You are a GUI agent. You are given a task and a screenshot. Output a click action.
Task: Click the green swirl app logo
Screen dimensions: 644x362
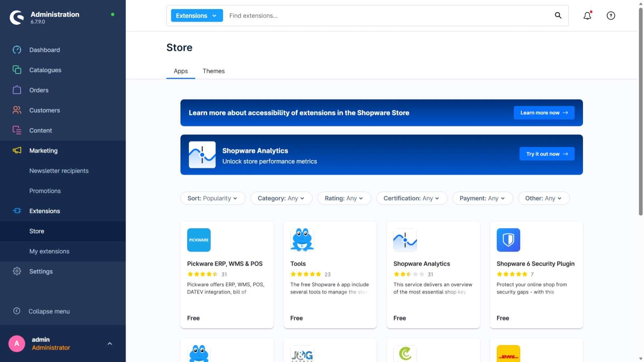coord(405,354)
